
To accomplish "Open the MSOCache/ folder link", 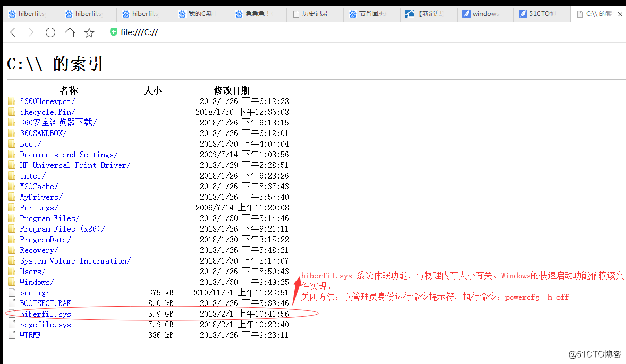I will (39, 187).
